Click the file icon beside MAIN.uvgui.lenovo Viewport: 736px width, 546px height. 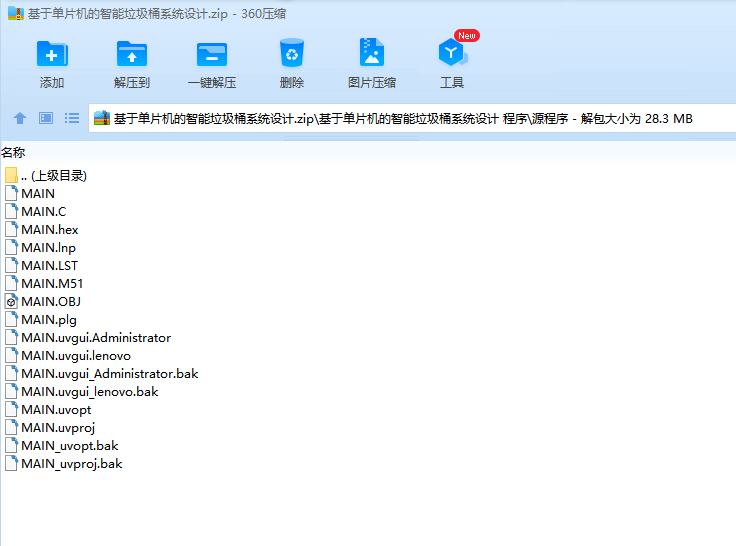(x=11, y=355)
